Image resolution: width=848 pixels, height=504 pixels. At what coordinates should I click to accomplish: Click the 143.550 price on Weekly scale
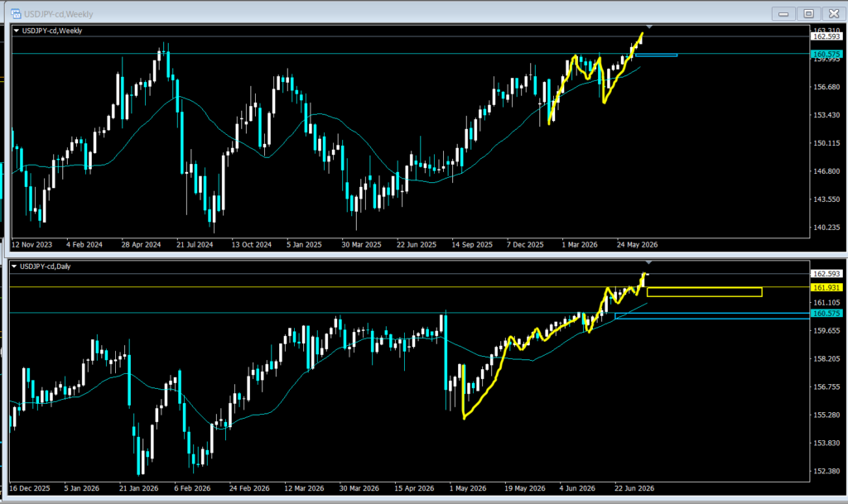(826, 199)
